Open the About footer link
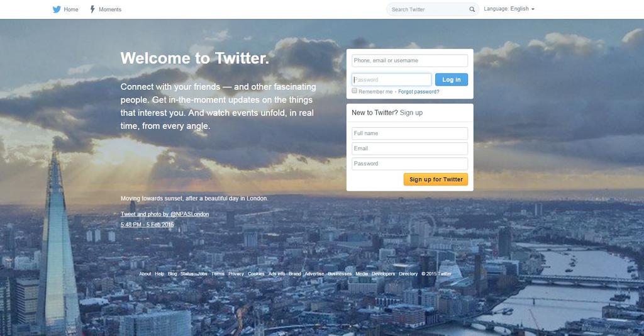Image resolution: width=644 pixels, height=336 pixels. point(145,274)
